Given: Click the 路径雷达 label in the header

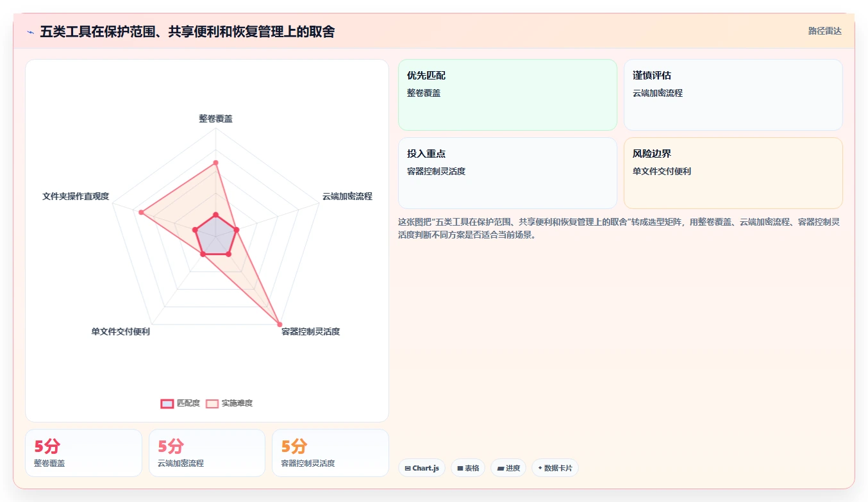Looking at the screenshot, I should pos(824,31).
